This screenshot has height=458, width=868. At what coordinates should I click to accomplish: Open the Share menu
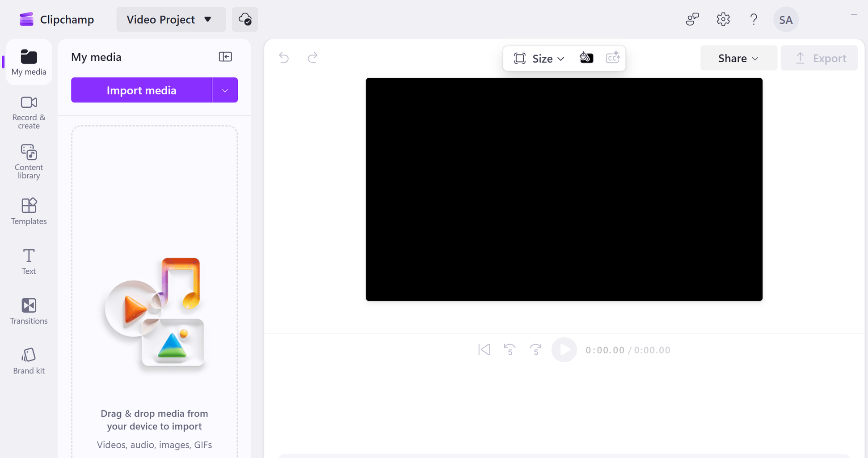(x=738, y=58)
